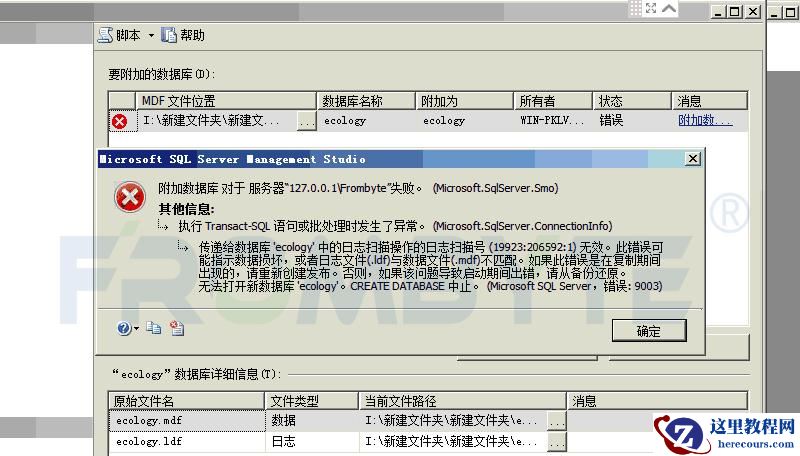Open the 附加数... message link

coord(705,120)
